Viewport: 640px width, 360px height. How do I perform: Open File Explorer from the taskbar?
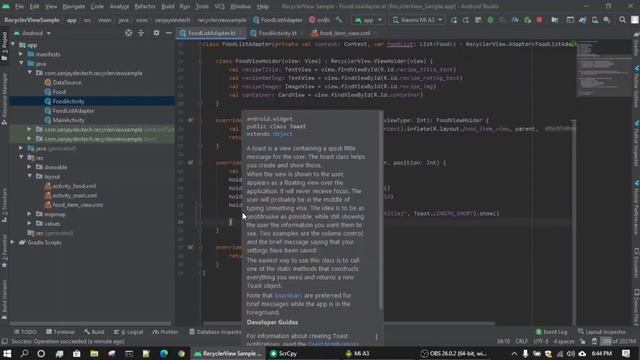coord(94,353)
